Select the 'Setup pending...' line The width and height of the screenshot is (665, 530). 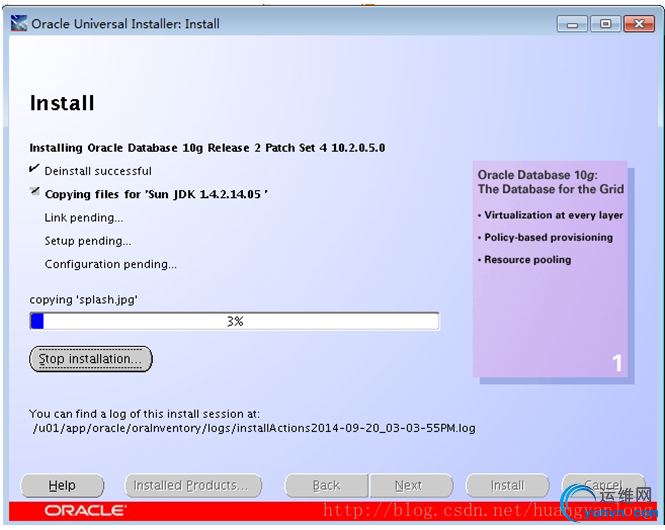88,241
